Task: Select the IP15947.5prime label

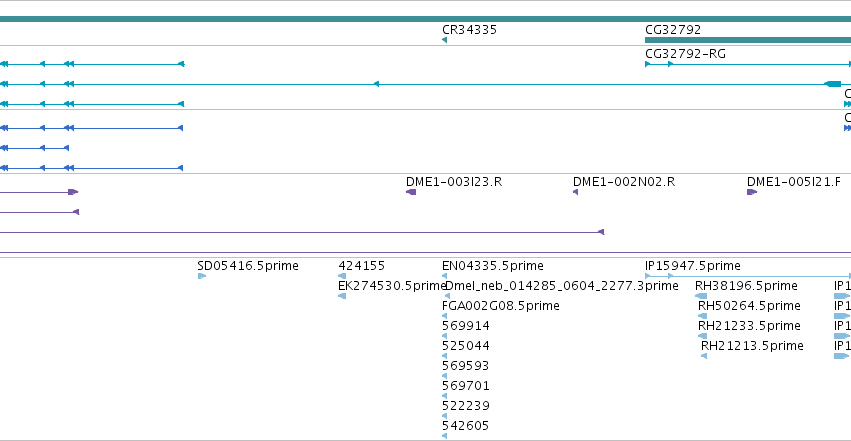Action: (x=693, y=266)
